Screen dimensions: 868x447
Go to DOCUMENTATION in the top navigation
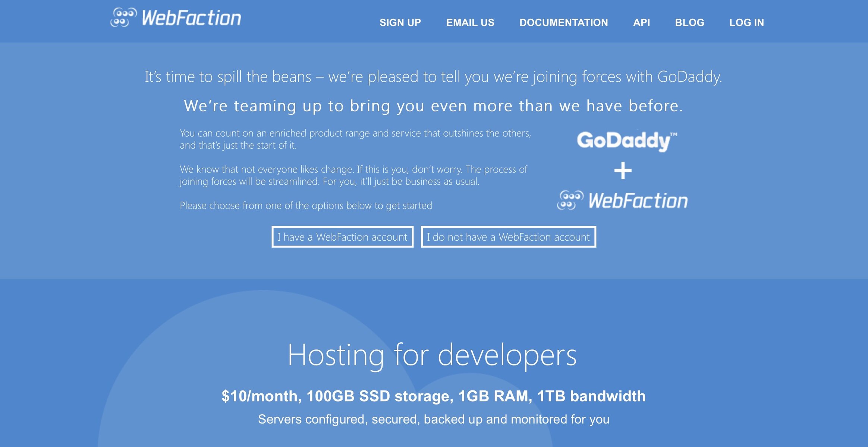pyautogui.click(x=563, y=23)
